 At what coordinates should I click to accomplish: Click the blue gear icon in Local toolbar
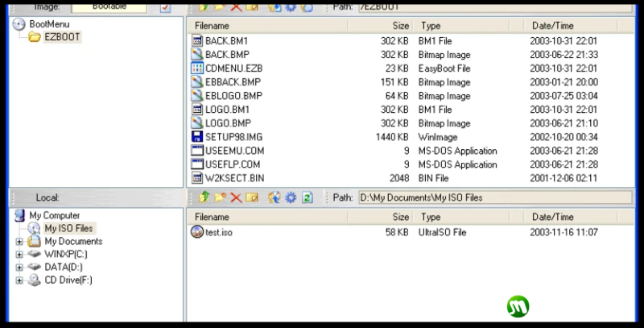click(x=291, y=197)
